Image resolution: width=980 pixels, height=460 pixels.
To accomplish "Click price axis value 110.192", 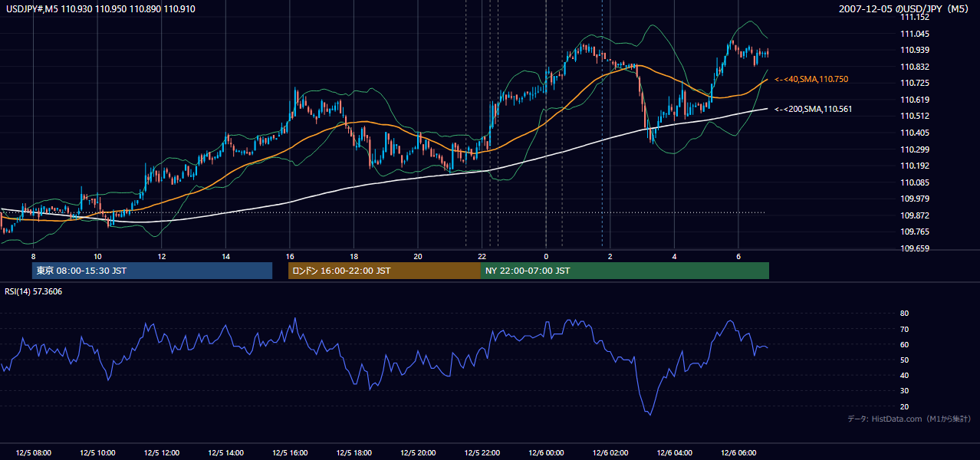I will (x=914, y=166).
